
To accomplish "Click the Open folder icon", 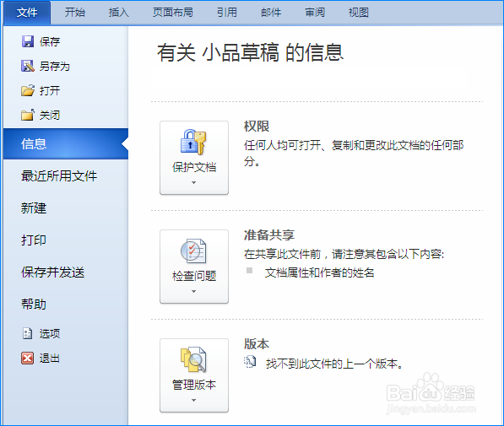I will (x=28, y=90).
